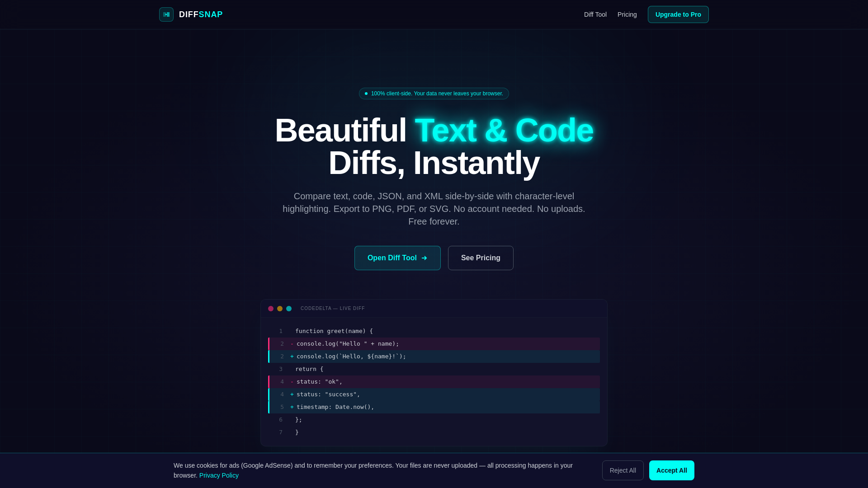
Task: Open the Privacy Policy link
Action: 219,475
